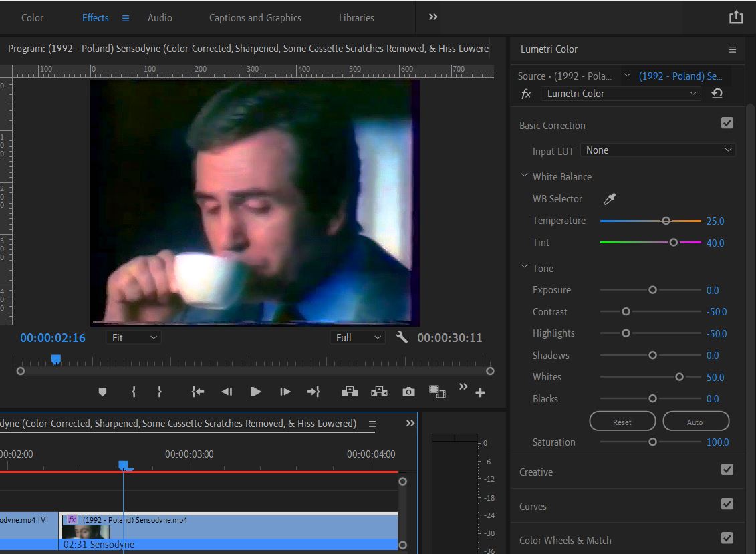Open the Fit zoom level dropdown

point(134,338)
